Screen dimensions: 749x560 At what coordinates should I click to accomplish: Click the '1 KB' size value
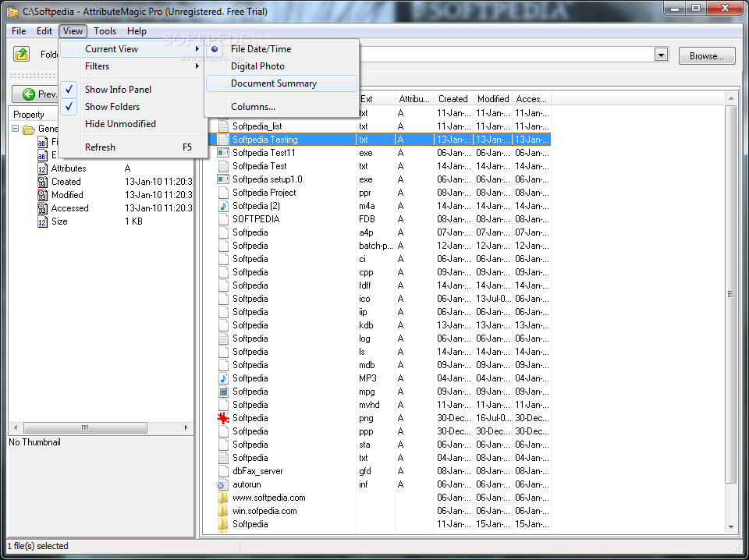pos(133,222)
